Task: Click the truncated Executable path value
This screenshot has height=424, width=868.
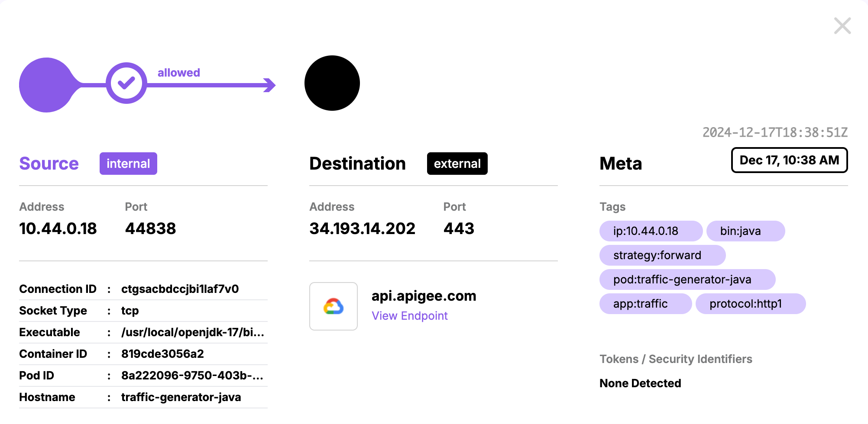Action: (193, 332)
